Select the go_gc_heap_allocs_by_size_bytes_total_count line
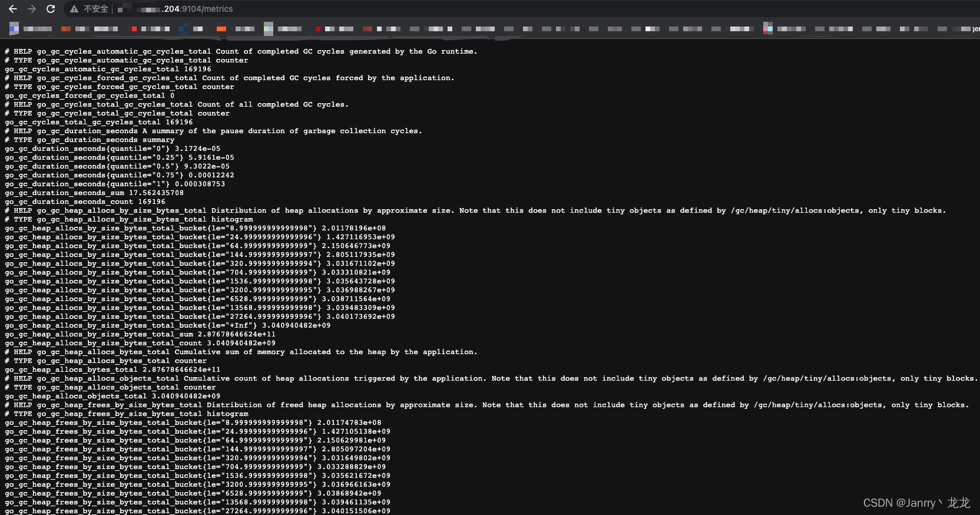The height and width of the screenshot is (515, 980). click(x=140, y=344)
